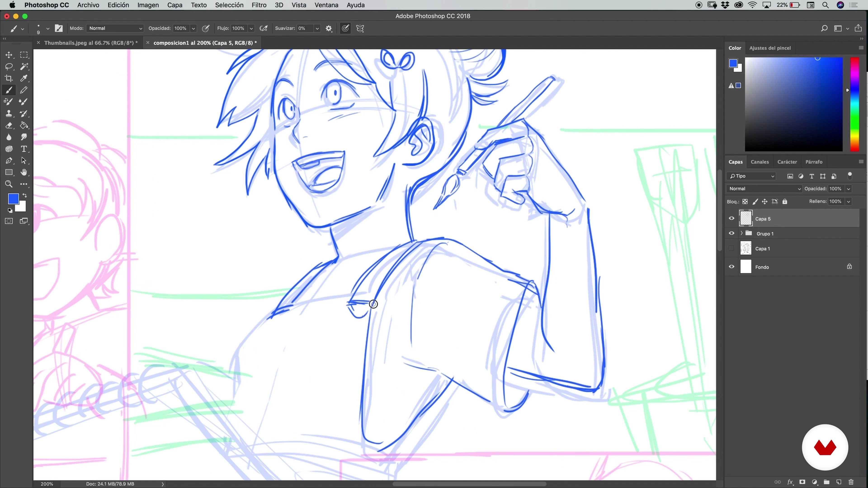The width and height of the screenshot is (868, 488).
Task: Add a layer mask
Action: tap(802, 482)
